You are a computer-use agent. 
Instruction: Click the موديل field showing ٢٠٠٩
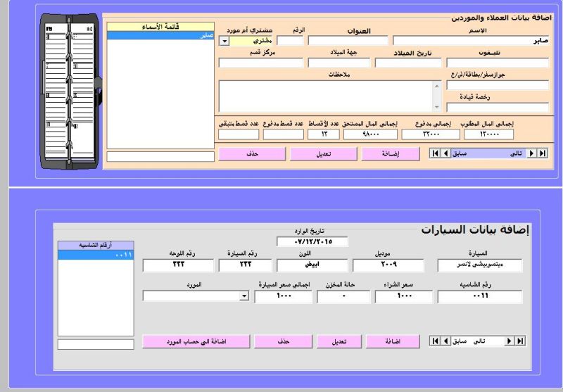(x=388, y=265)
